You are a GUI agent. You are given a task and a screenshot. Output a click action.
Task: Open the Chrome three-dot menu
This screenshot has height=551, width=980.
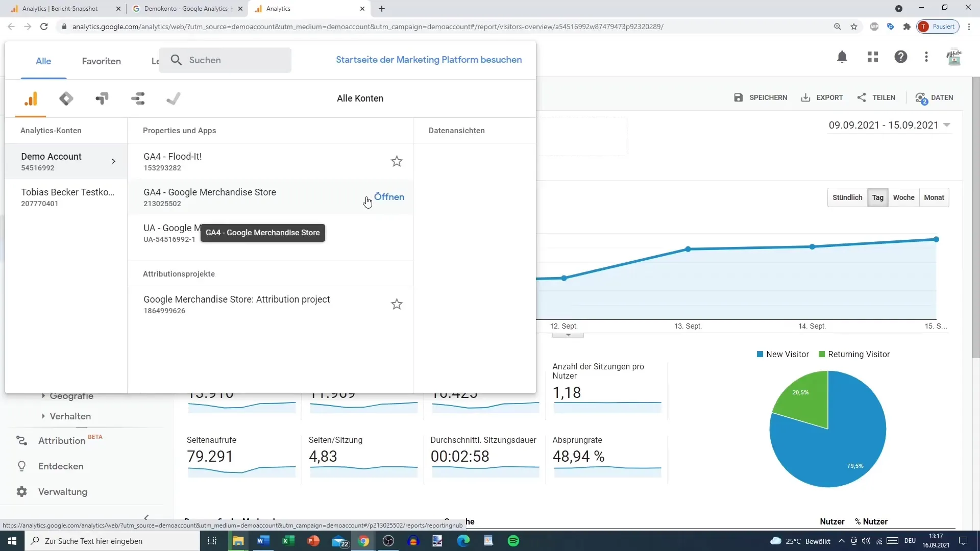click(969, 27)
